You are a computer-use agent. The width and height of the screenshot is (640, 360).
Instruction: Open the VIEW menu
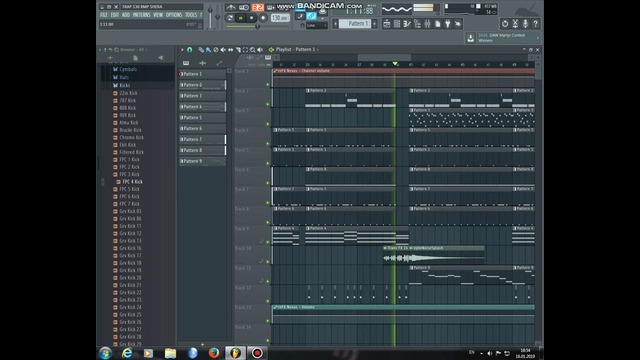point(158,15)
